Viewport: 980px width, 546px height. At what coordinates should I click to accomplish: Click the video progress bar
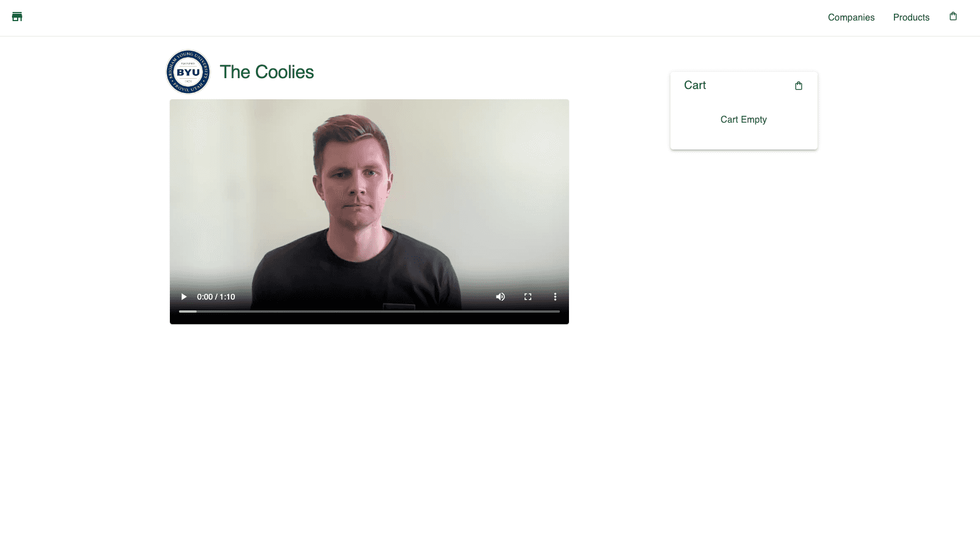[x=369, y=312]
